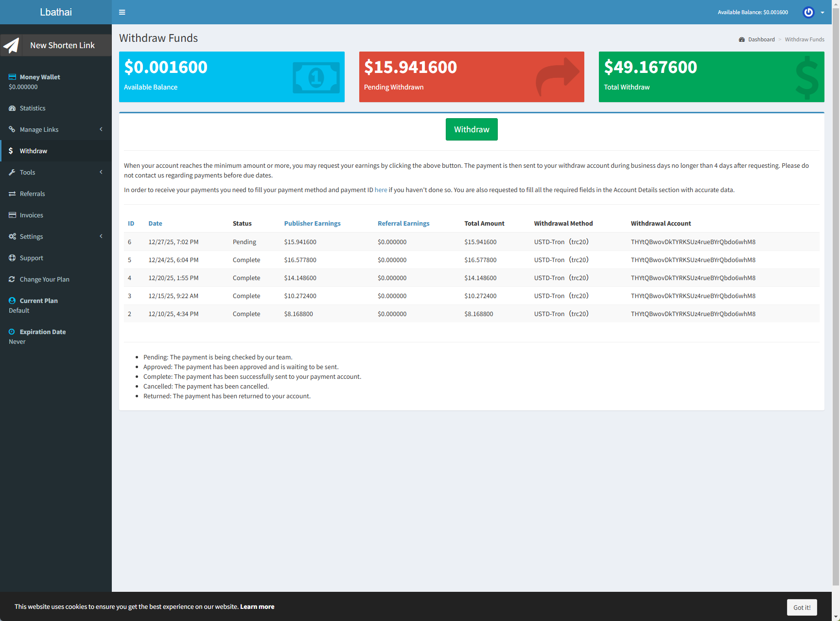Open Money Wallet in the sidebar
The width and height of the screenshot is (840, 621).
click(x=39, y=77)
